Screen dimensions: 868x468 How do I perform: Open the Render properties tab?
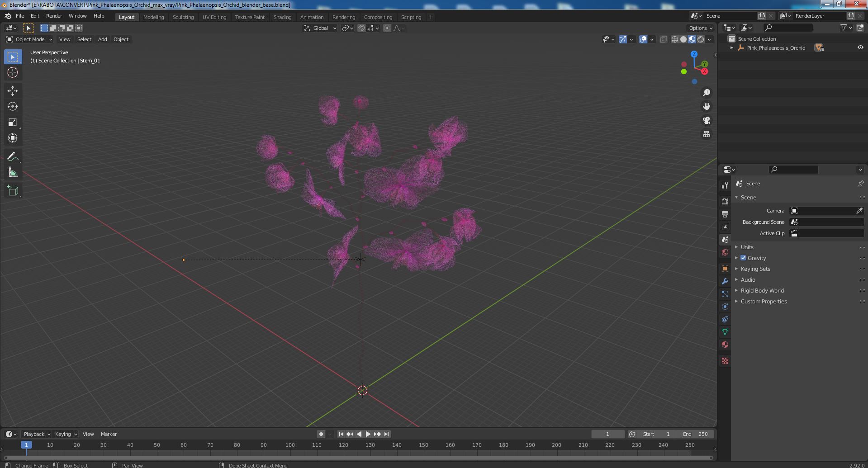pos(725,201)
